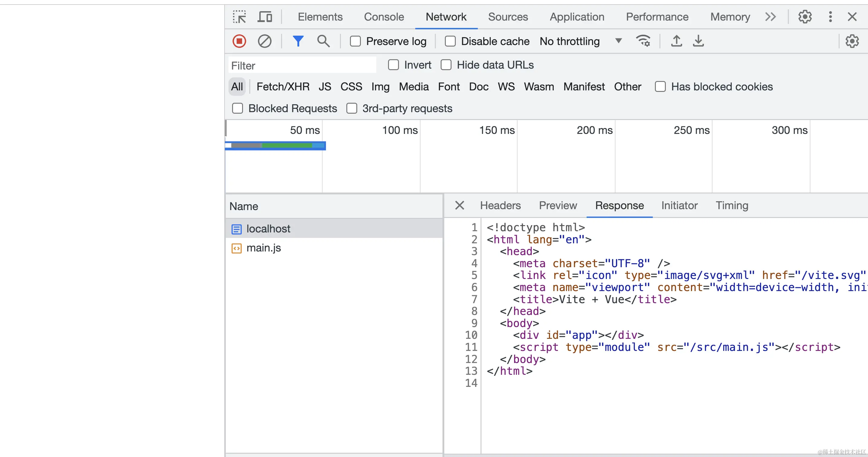Open network conditions wifi icon

[643, 41]
